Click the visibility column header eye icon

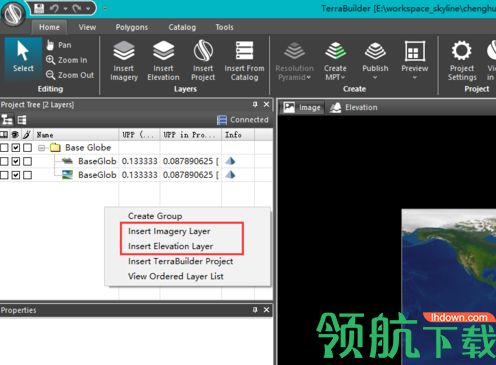[15, 135]
